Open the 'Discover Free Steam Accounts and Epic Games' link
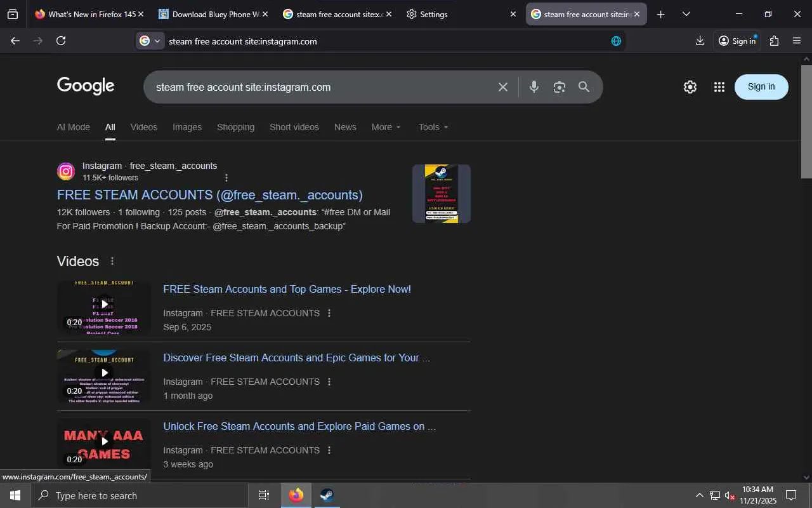This screenshot has height=508, width=812. tap(296, 358)
